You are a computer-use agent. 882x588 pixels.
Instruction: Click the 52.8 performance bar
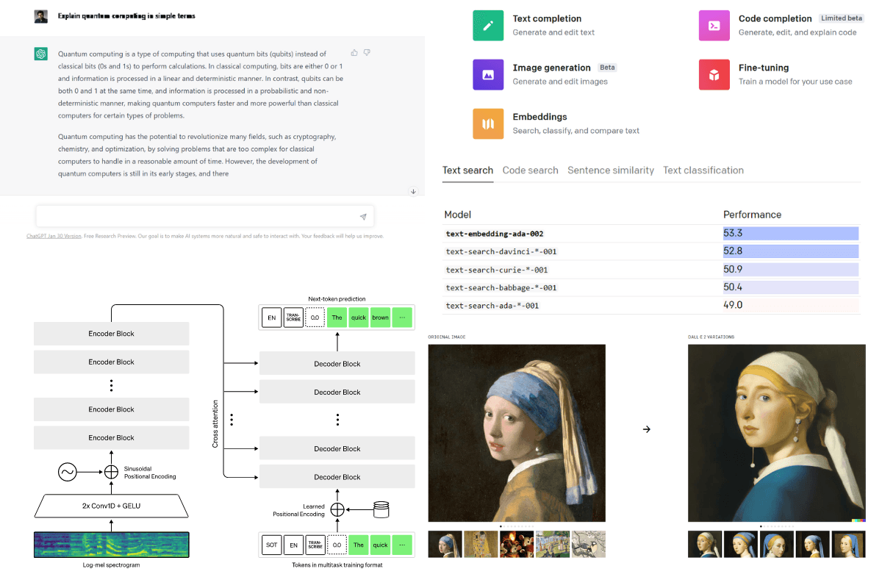point(791,251)
